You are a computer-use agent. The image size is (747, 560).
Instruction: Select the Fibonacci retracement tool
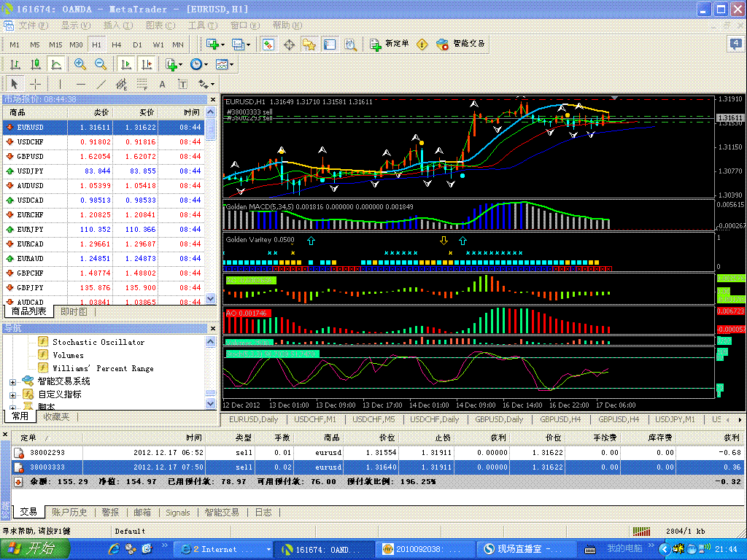coord(142,84)
